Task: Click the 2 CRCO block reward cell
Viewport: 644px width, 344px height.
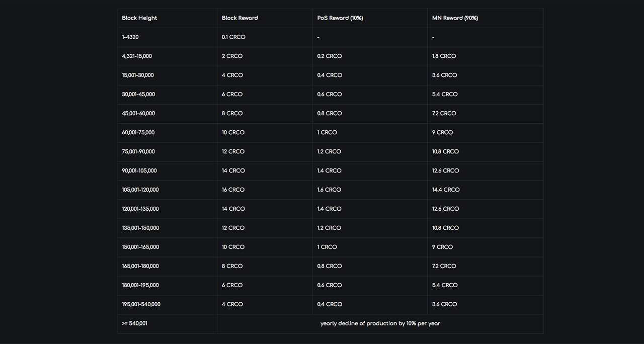Action: coord(265,56)
